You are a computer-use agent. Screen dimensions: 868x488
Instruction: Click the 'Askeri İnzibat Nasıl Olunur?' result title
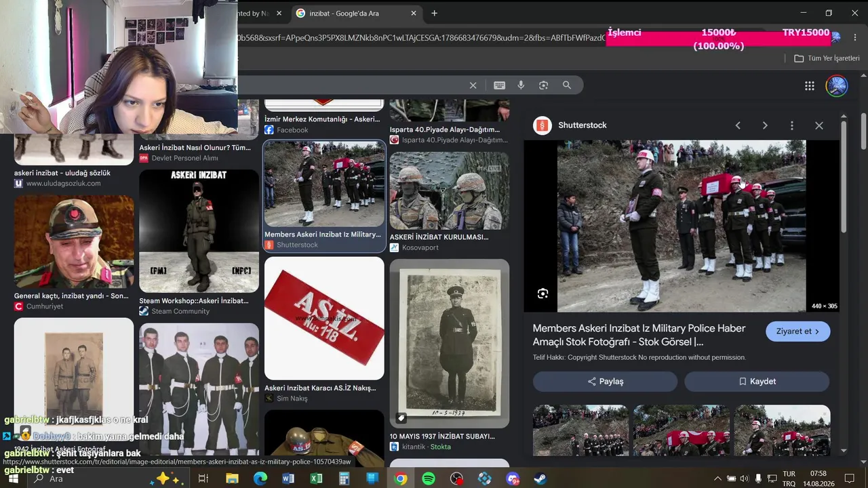pos(195,148)
